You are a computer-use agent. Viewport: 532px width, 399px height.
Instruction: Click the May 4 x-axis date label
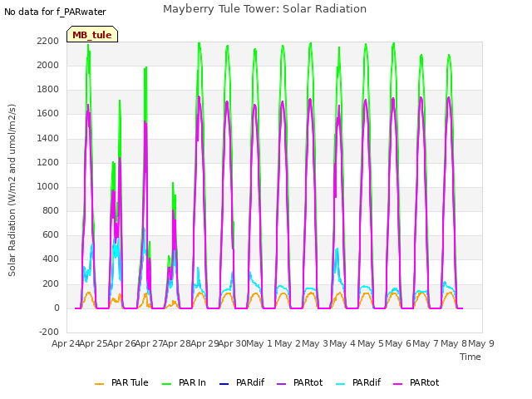(x=342, y=343)
